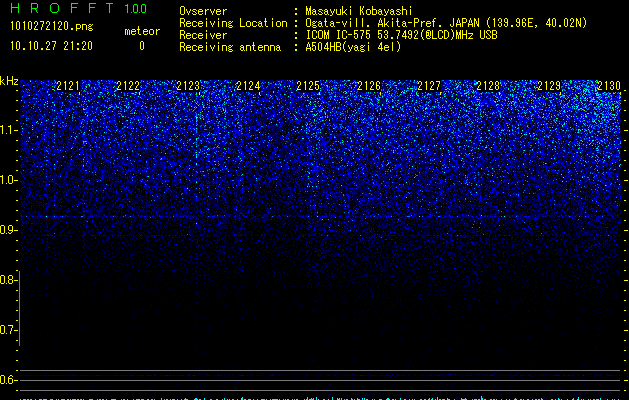Click the 0.9 kHz axis label
629x400 pixels.
click(x=8, y=230)
